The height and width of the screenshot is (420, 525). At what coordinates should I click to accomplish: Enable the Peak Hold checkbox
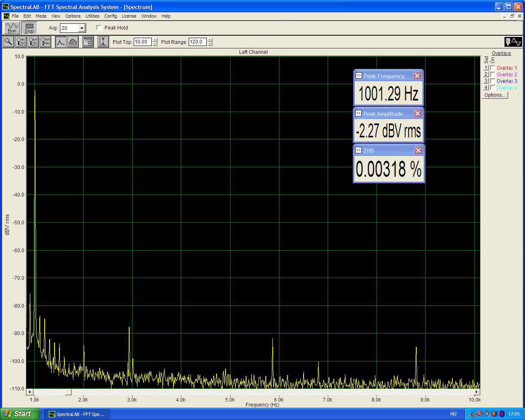point(99,28)
